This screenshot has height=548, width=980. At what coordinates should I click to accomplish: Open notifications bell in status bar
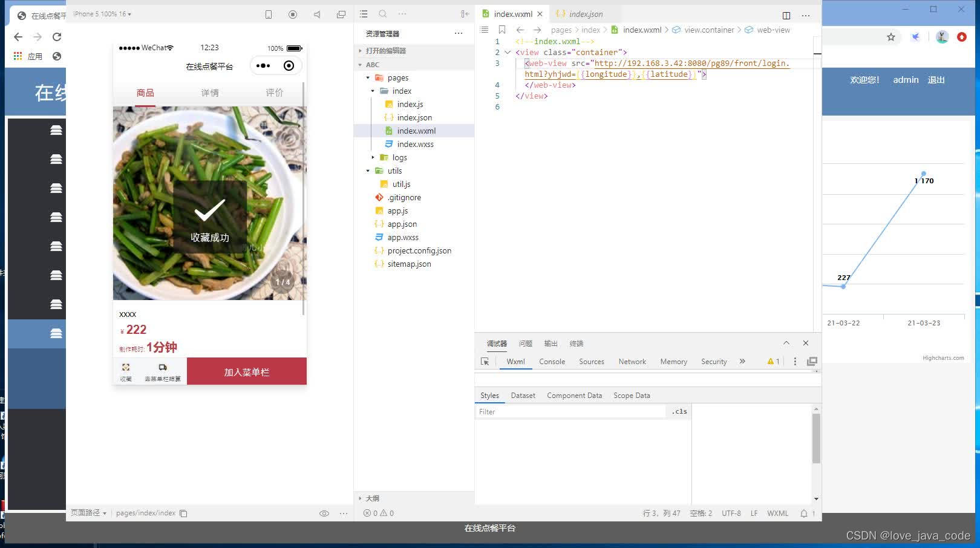coord(804,513)
